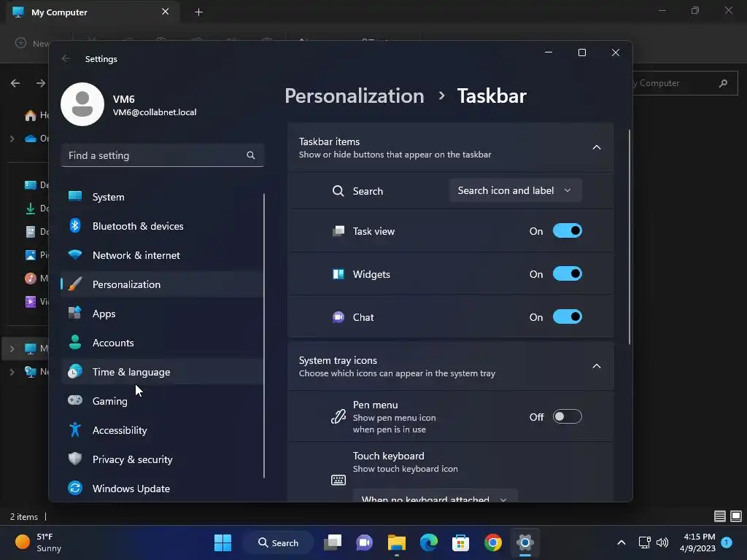Click File Explorer's forward navigation arrow

[41, 83]
